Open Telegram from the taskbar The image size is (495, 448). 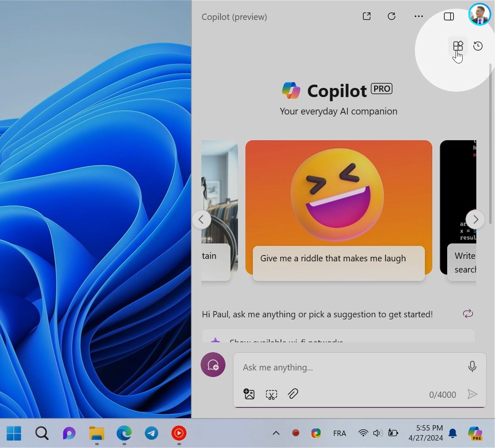(152, 433)
